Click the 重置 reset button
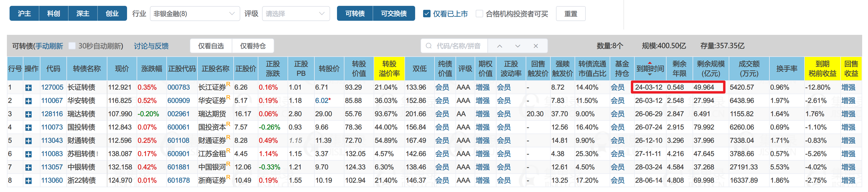 click(x=570, y=14)
